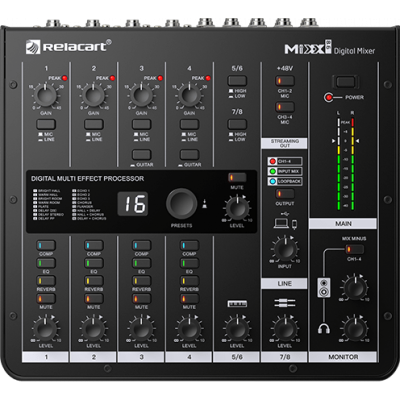Viewport: 400px width, 400px height.
Task: Click the channel 2 GAIN knob
Action: (94, 95)
